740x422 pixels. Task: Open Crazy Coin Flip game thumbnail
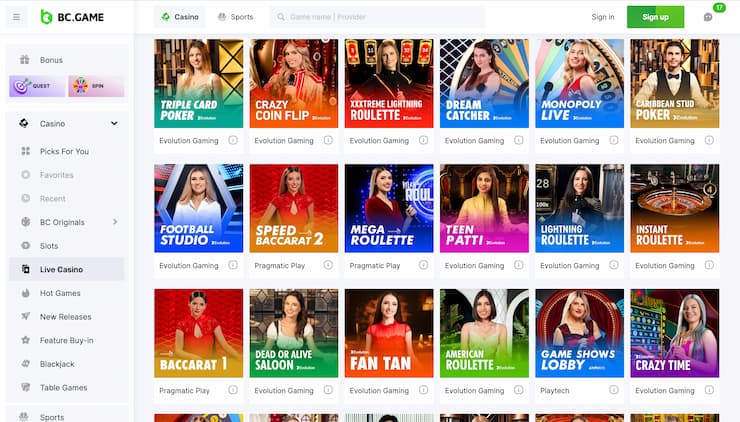pyautogui.click(x=294, y=84)
